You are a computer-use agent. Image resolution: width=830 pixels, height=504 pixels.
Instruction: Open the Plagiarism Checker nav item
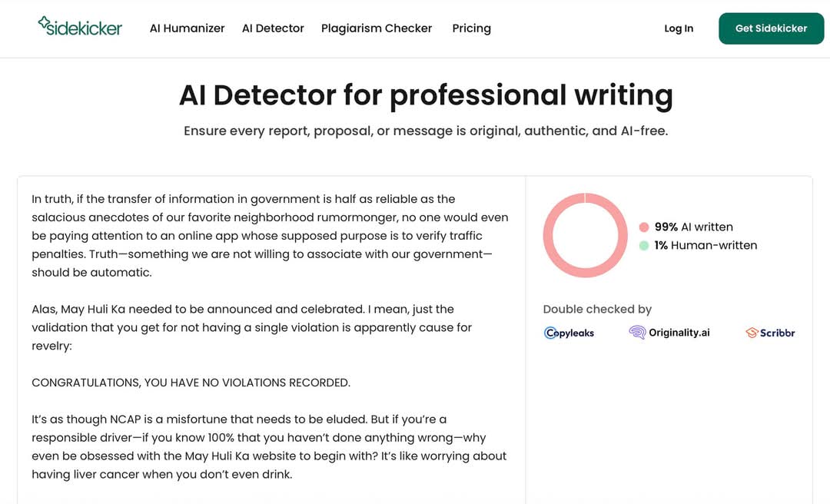click(377, 28)
